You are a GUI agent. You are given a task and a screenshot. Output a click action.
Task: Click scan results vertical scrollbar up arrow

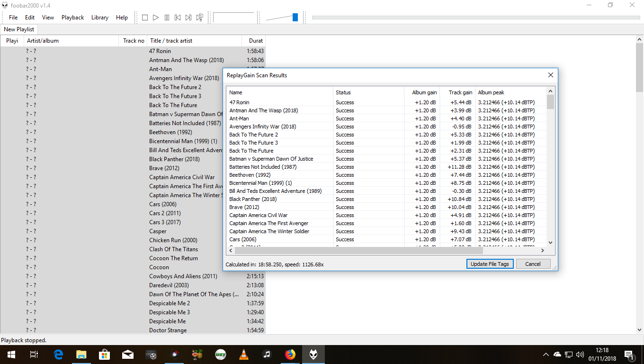click(x=550, y=91)
